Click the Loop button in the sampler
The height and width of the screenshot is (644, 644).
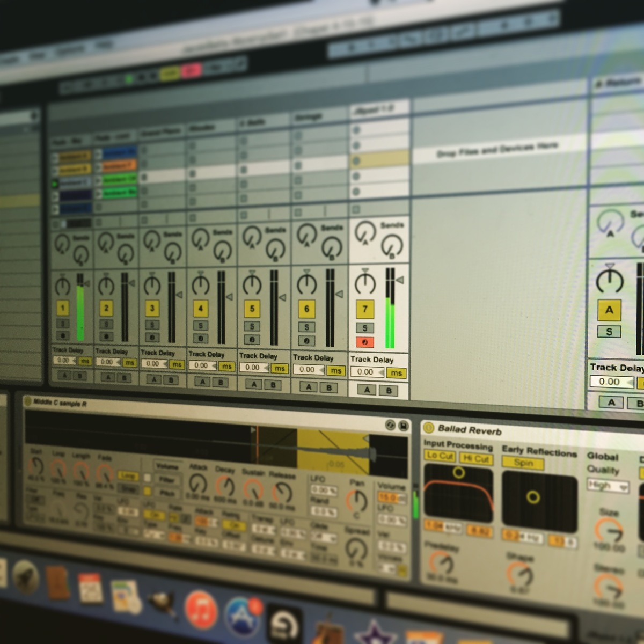click(128, 476)
